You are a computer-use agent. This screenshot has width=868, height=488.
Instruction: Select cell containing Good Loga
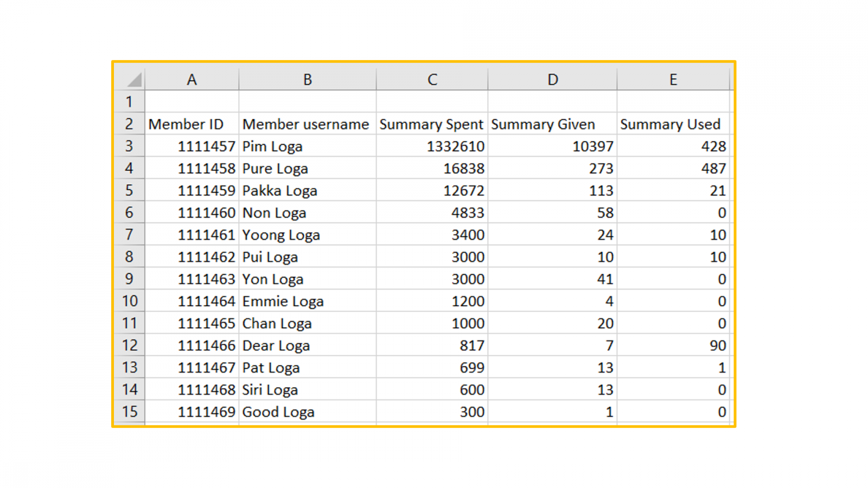pos(307,412)
